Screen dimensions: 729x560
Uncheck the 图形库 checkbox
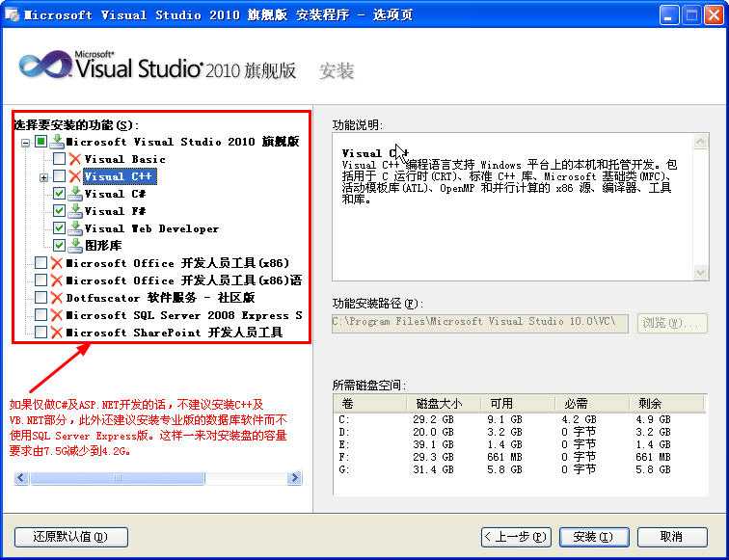tap(59, 245)
